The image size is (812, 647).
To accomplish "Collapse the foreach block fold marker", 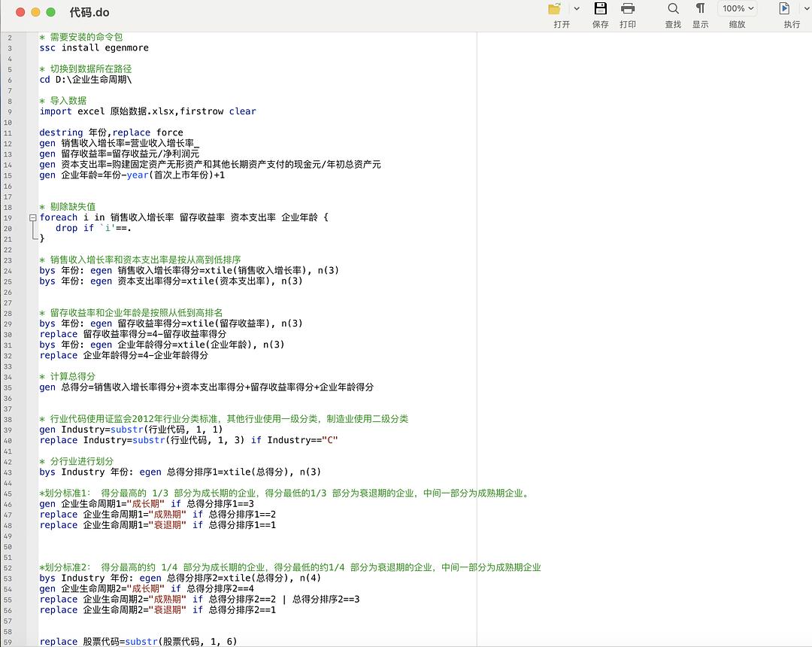I will point(32,218).
